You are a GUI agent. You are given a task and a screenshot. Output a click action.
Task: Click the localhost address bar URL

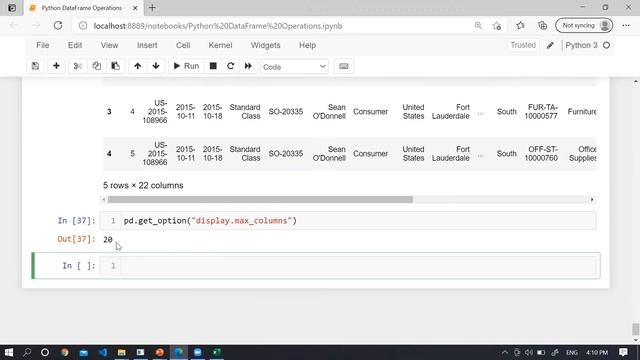pyautogui.click(x=218, y=26)
